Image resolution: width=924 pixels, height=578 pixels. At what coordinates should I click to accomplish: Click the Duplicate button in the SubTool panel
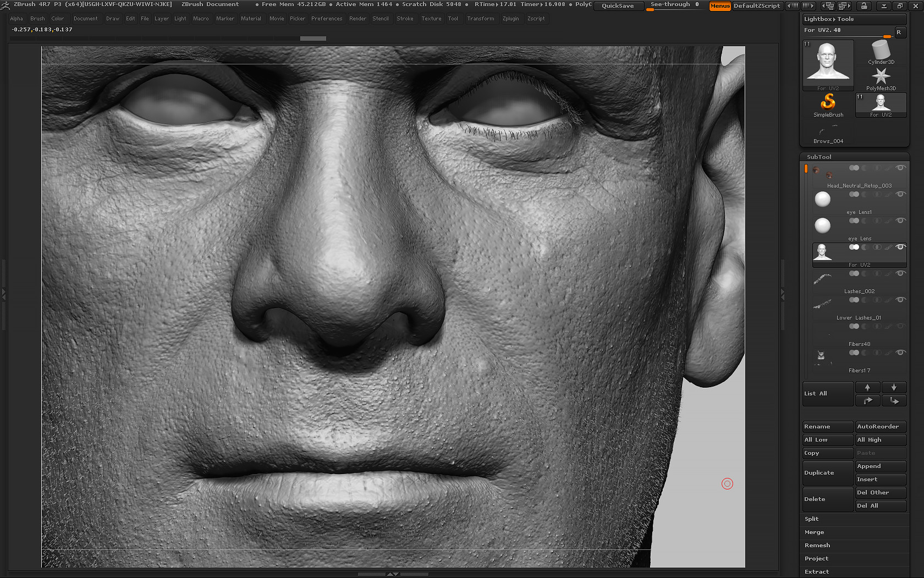[x=827, y=472]
